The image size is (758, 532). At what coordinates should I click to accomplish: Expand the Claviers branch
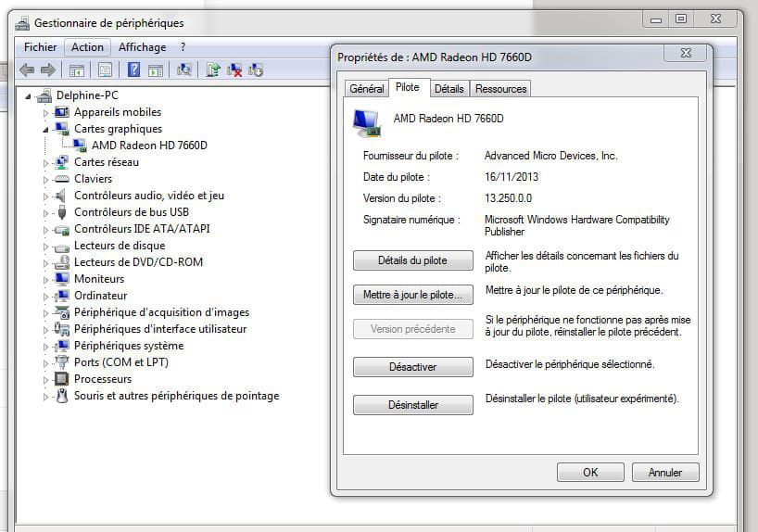[x=45, y=180]
